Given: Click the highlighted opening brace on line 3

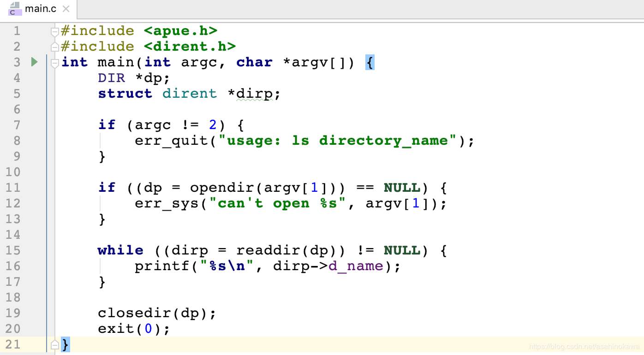Looking at the screenshot, I should click(x=370, y=62).
